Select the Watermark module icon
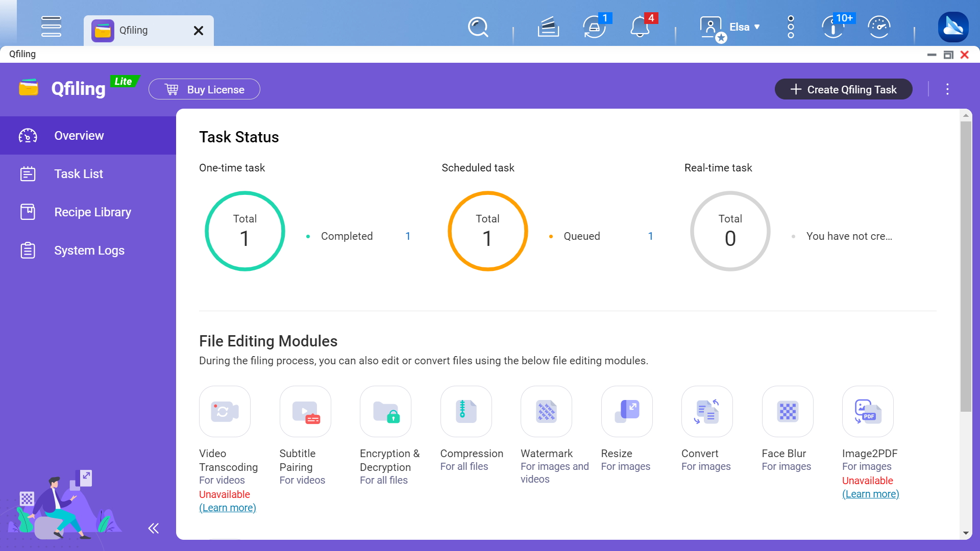This screenshot has height=551, width=980. 547,409
